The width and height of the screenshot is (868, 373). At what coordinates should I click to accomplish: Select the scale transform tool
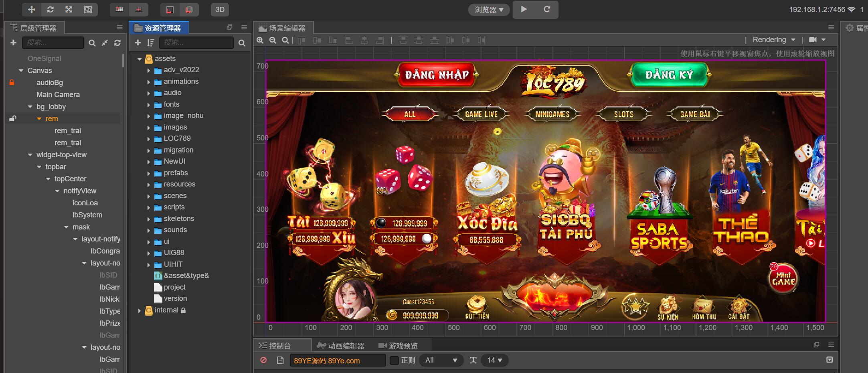tap(69, 9)
